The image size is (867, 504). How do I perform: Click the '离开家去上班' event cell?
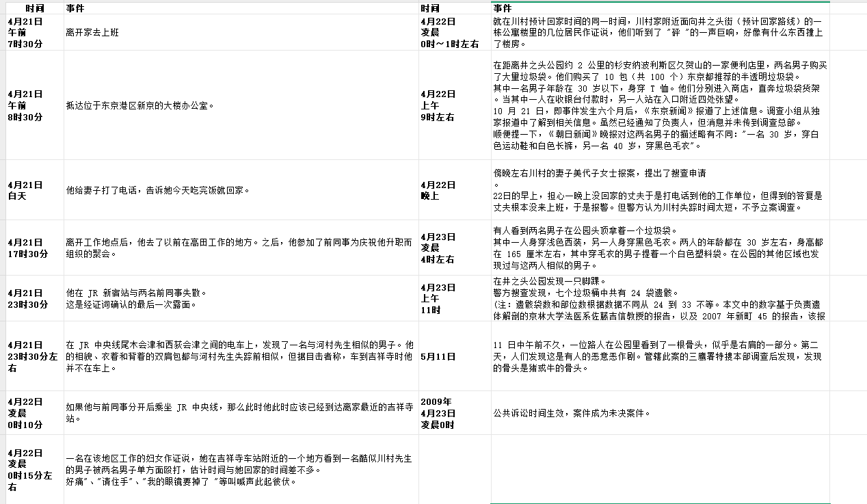(x=241, y=32)
